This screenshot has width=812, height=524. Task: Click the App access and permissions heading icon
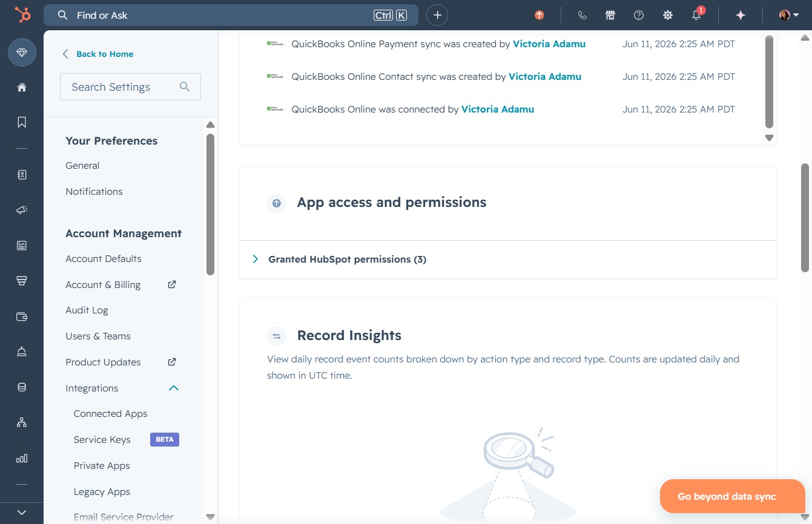[276, 203]
